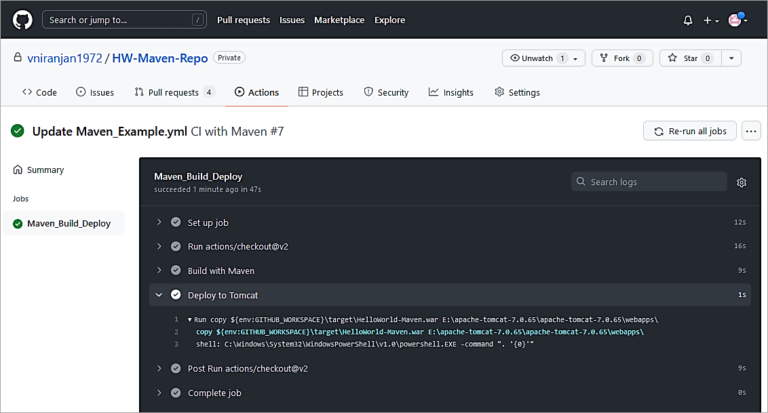The height and width of the screenshot is (413, 768).
Task: Expand the Build with Maven step
Action: [x=220, y=270]
